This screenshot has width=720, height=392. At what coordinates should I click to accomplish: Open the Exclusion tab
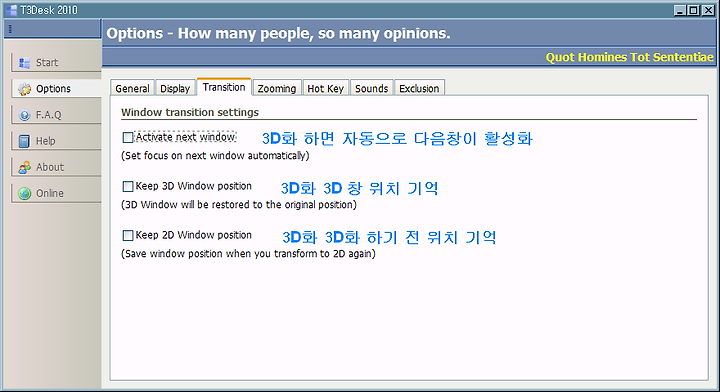coord(419,88)
